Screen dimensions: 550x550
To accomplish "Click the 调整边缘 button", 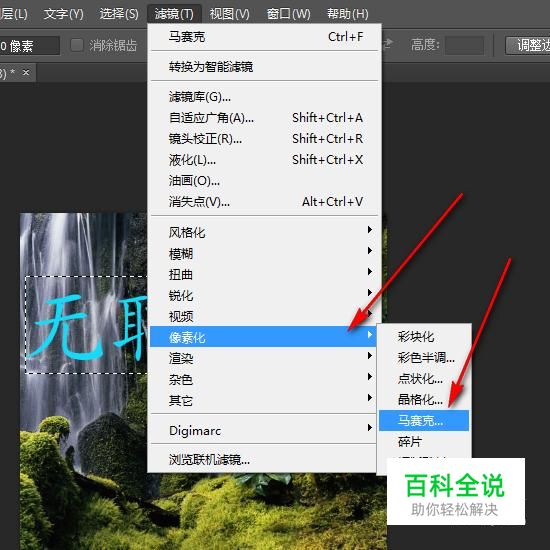I will point(528,45).
